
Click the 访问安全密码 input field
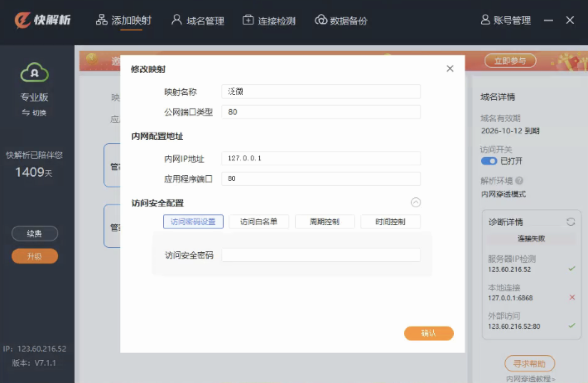point(321,255)
